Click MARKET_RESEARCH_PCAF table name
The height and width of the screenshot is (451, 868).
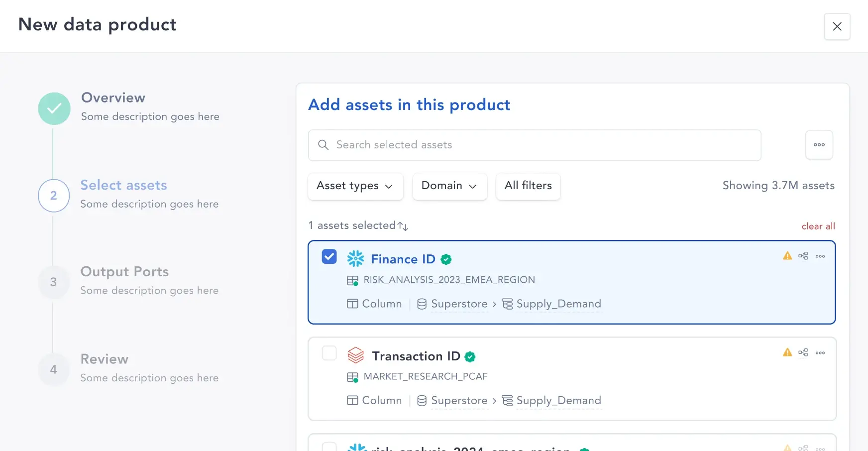(x=426, y=376)
